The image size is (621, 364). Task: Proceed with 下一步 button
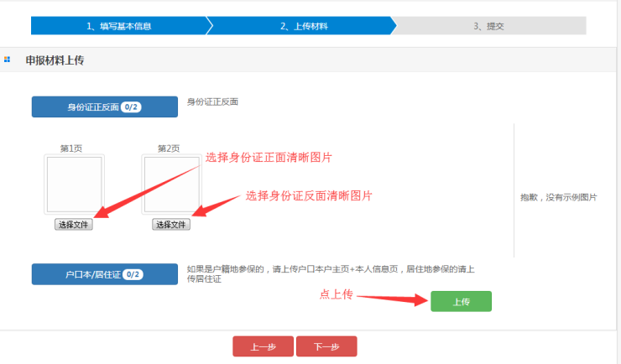pyautogui.click(x=326, y=346)
